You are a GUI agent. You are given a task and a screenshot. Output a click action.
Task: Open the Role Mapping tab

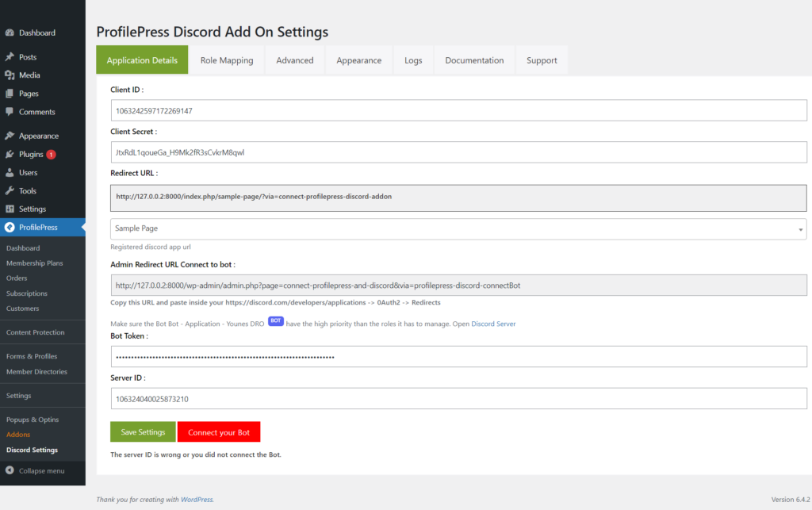pyautogui.click(x=227, y=60)
